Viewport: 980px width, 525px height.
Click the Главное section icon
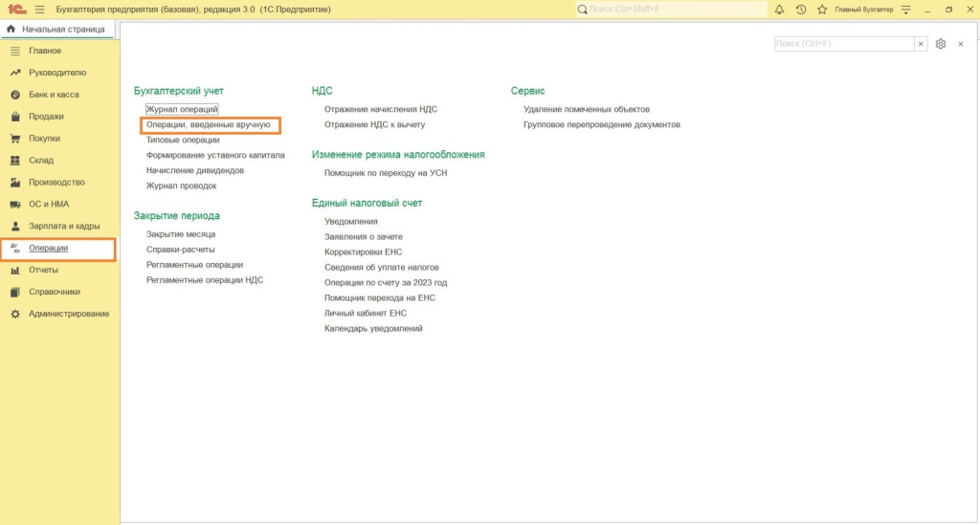[15, 51]
